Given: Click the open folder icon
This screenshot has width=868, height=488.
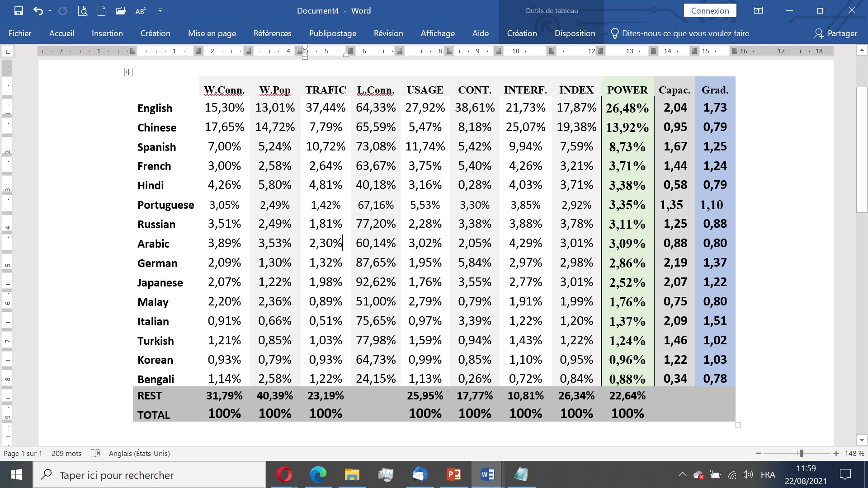Looking at the screenshot, I should (x=121, y=11).
